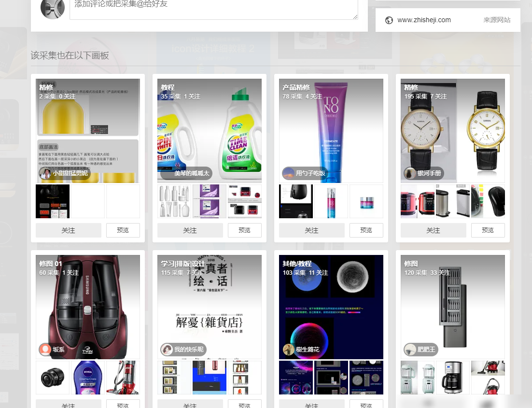Open the white cosmetic bottles mockup thumbnail
The height and width of the screenshot is (408, 532).
coord(174,201)
